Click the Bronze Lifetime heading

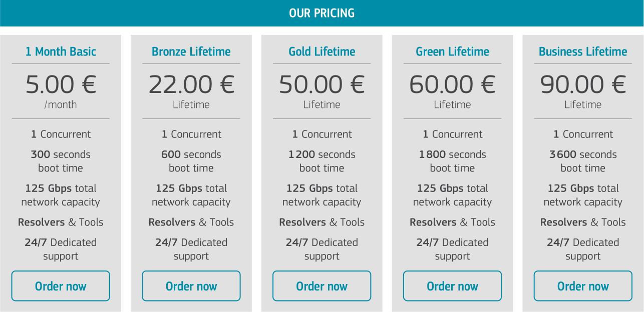(x=191, y=51)
